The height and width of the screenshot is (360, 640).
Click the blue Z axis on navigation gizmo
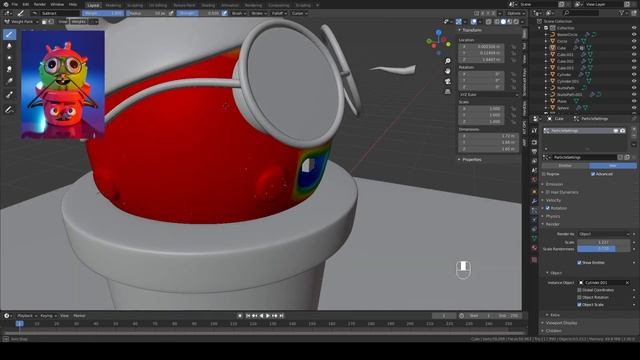438,32
